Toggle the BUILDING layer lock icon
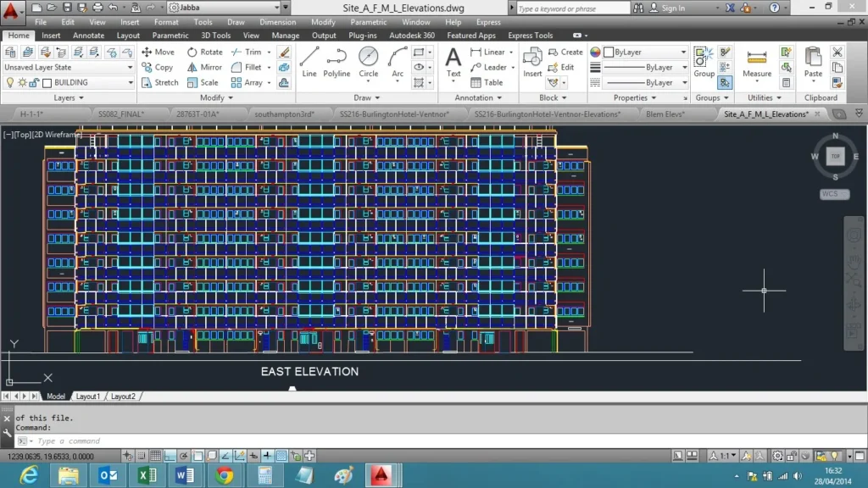 (x=34, y=82)
